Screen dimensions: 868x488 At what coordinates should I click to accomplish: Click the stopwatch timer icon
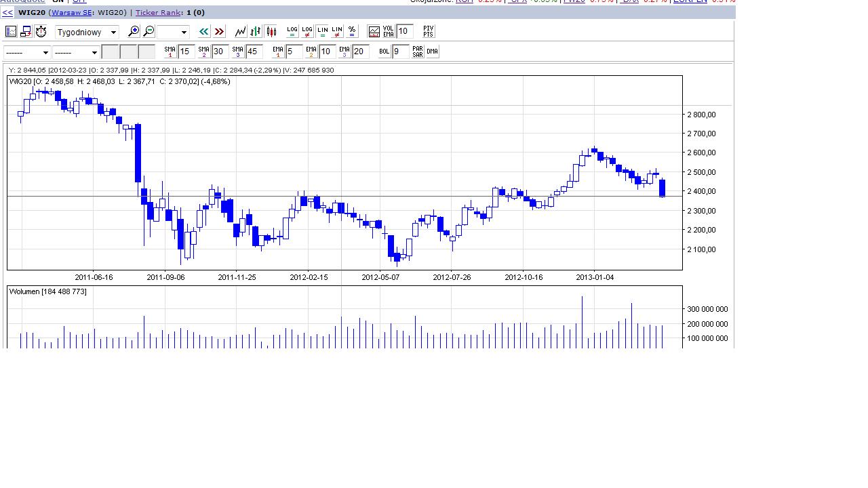coord(41,32)
